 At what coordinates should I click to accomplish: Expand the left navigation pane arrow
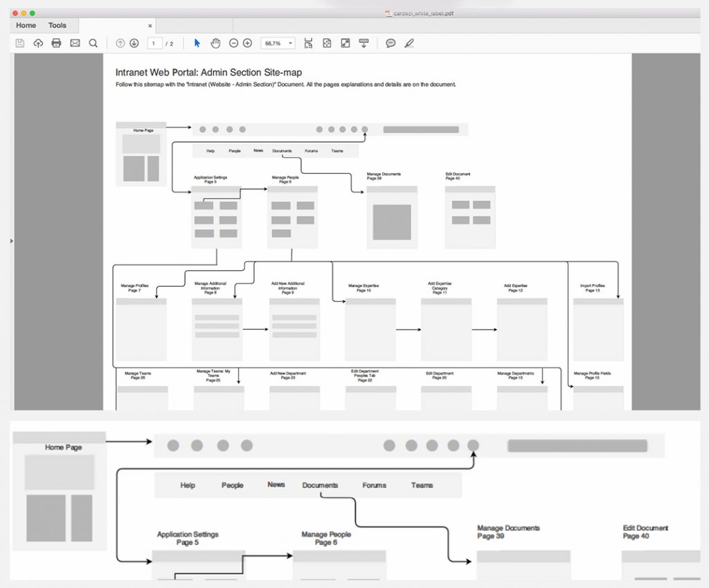pyautogui.click(x=10, y=240)
